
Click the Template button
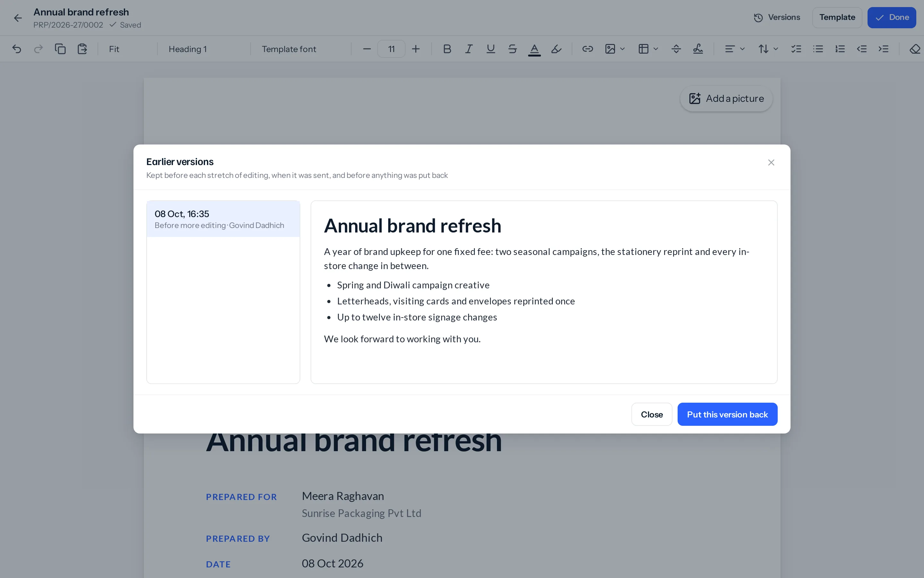point(837,18)
